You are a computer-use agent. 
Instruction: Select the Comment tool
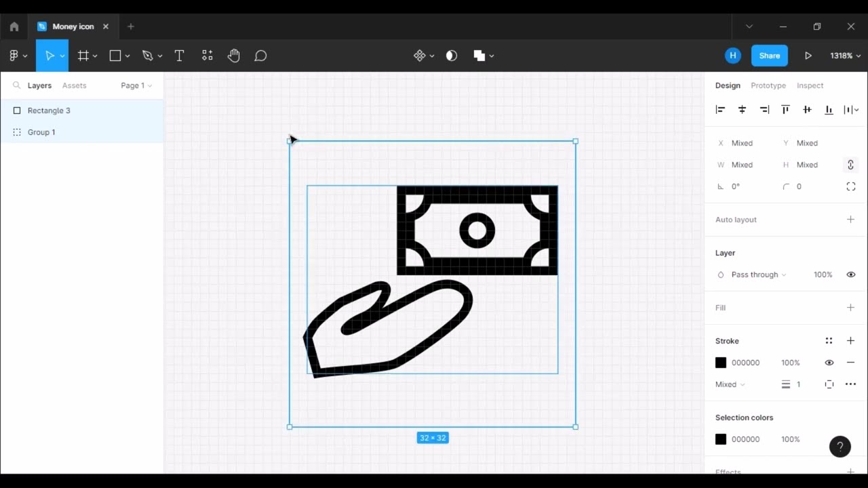[x=260, y=56]
